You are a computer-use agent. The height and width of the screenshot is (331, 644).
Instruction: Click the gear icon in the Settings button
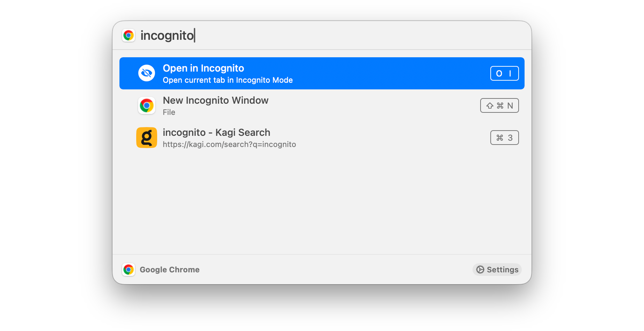point(480,270)
